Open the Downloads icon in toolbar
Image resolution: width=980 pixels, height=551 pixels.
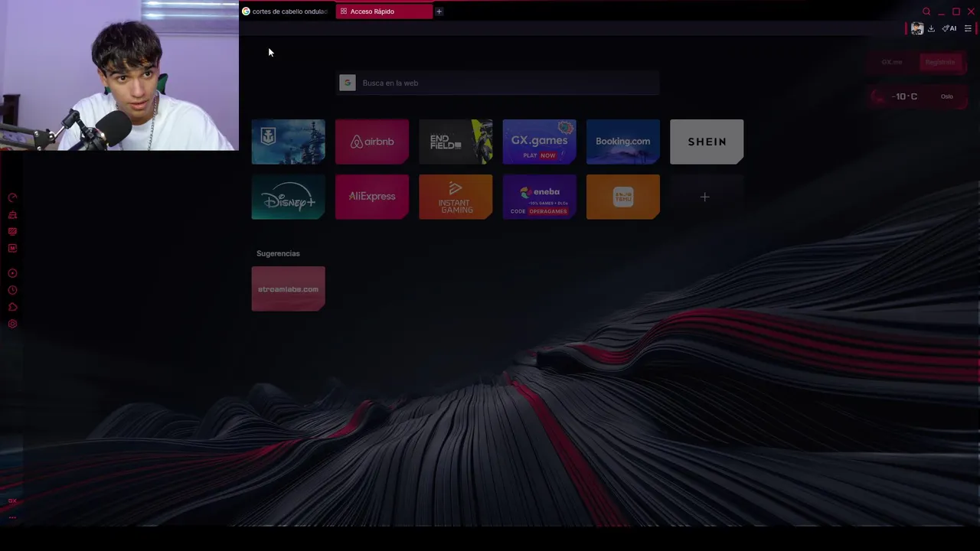point(931,28)
